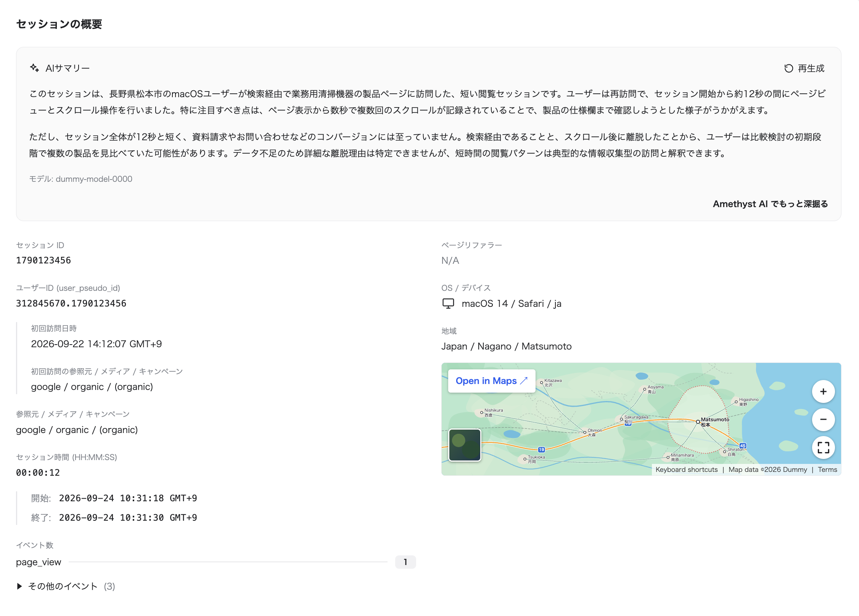Click session duration 00:00:12
The image size is (859, 616).
(x=38, y=473)
